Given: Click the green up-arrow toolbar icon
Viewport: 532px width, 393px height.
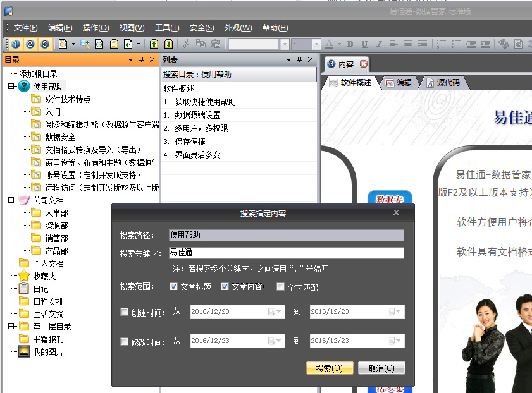Looking at the screenshot, I should [x=154, y=44].
